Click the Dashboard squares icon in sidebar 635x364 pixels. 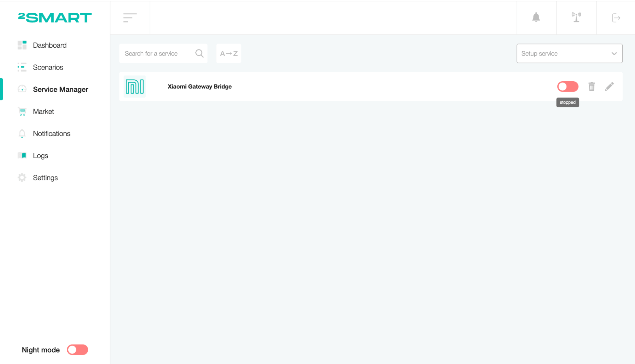pyautogui.click(x=22, y=45)
